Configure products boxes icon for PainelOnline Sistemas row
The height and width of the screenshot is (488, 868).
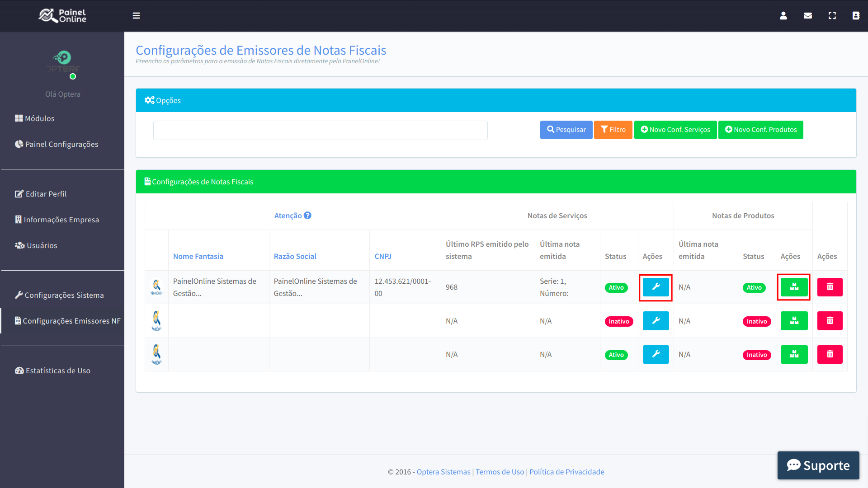tap(794, 287)
